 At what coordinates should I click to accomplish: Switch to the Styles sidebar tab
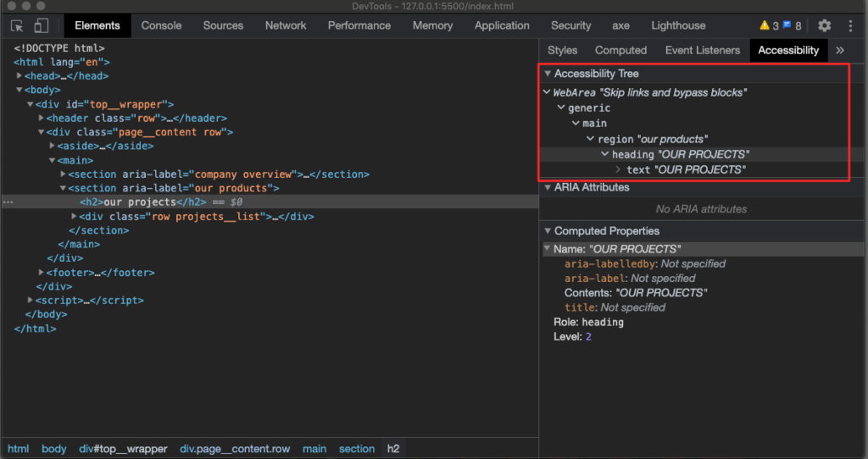(x=563, y=50)
